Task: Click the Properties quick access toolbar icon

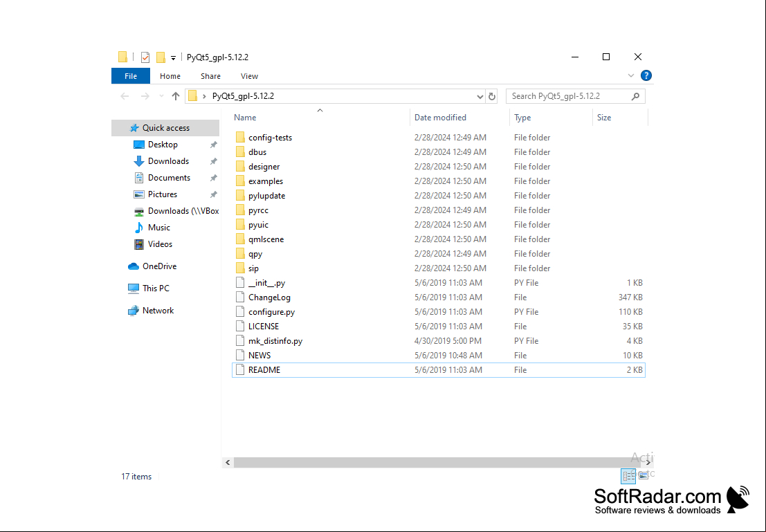Action: (145, 57)
